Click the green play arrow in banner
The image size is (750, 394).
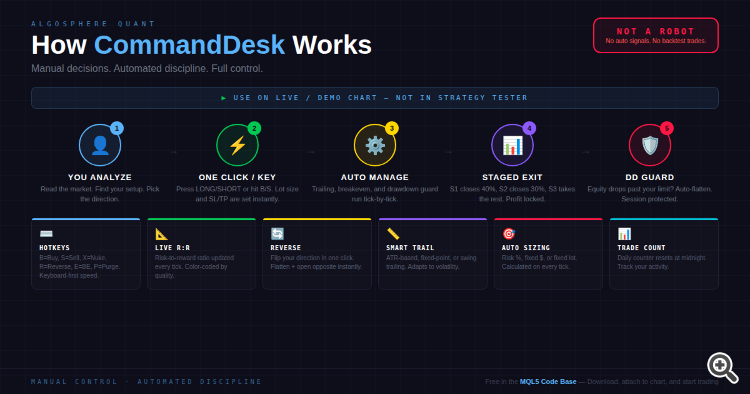click(223, 98)
